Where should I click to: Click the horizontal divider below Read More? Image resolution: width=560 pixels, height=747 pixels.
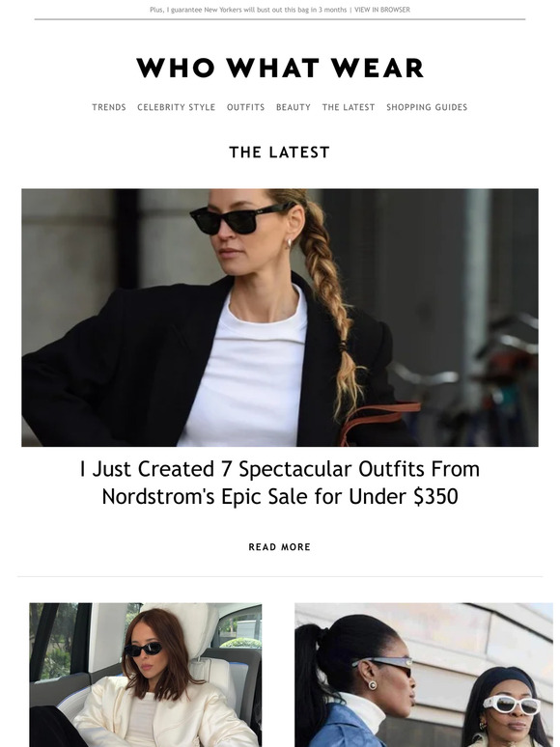click(x=280, y=577)
